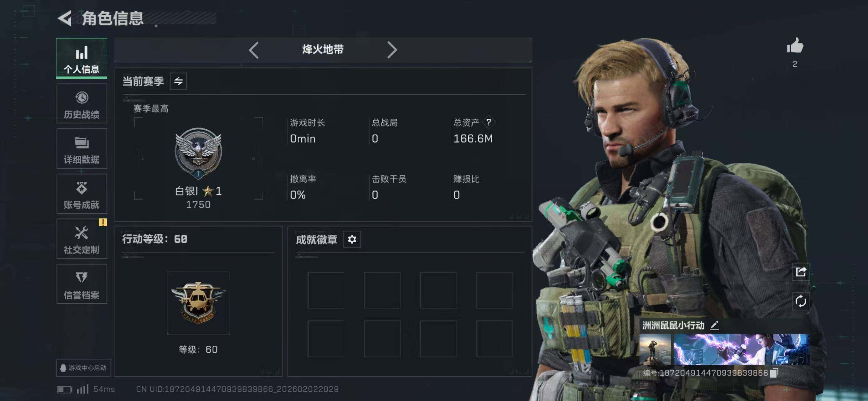Open the 历史战绩 tab

pyautogui.click(x=82, y=104)
